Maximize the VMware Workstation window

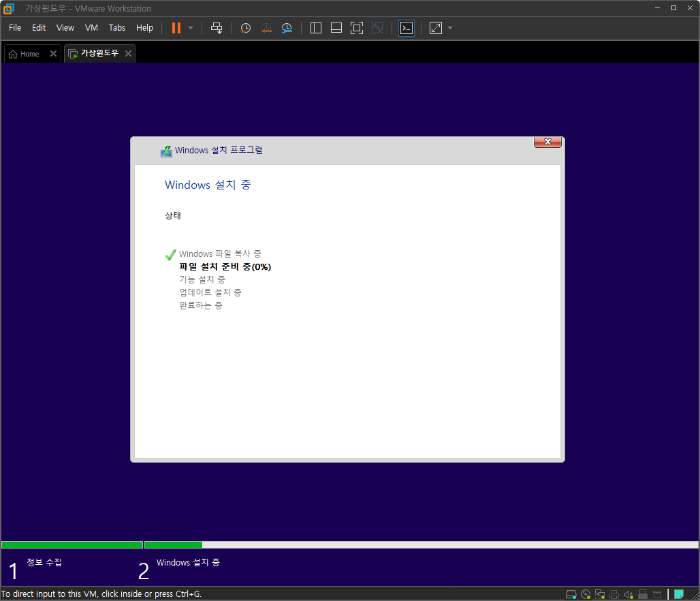(x=673, y=8)
